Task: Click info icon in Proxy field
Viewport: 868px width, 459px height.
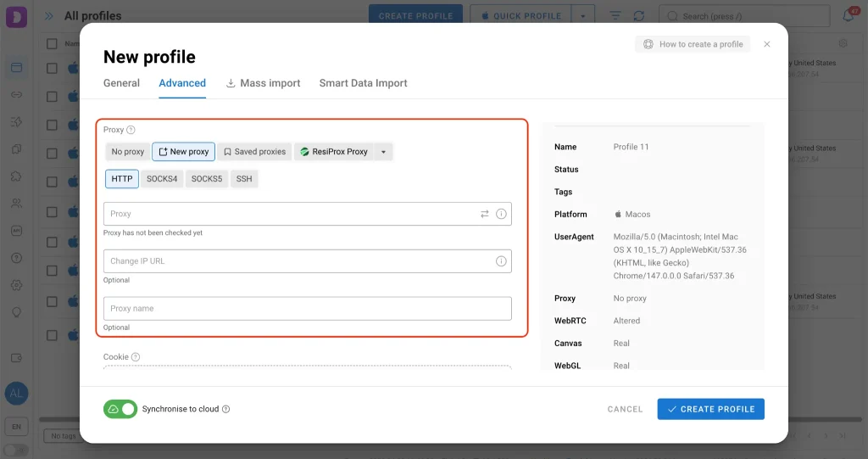Action: pyautogui.click(x=501, y=214)
